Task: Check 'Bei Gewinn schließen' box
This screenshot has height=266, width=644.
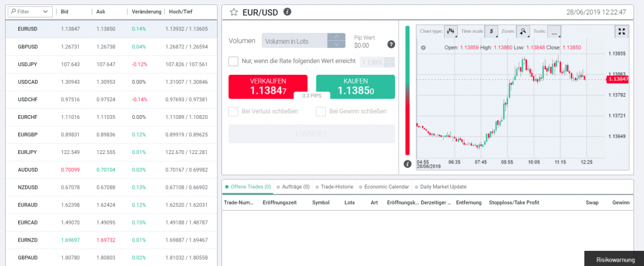Action: [x=321, y=111]
